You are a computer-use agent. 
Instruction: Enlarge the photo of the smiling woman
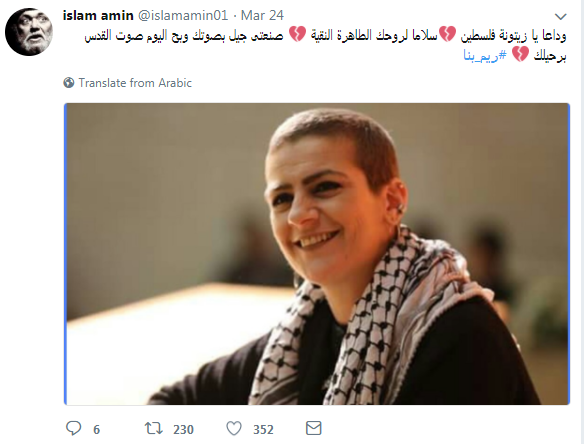click(317, 254)
